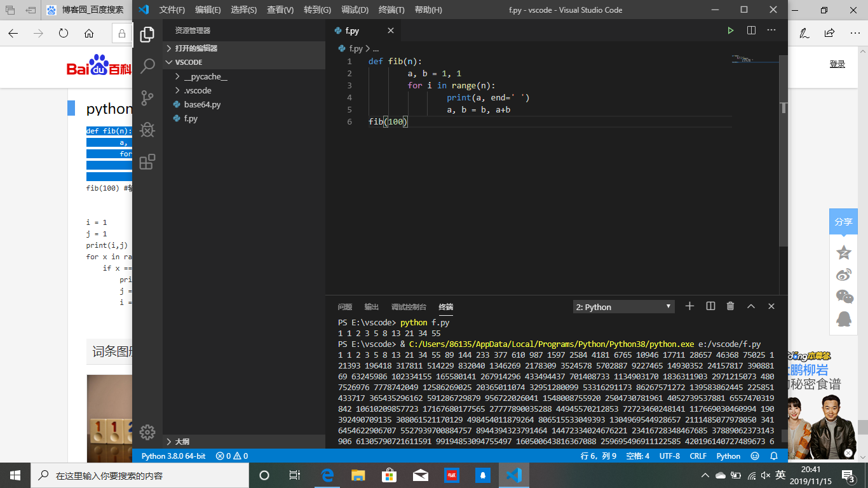Image resolution: width=868 pixels, height=488 pixels.
Task: Open the Source Control view
Action: (147, 98)
